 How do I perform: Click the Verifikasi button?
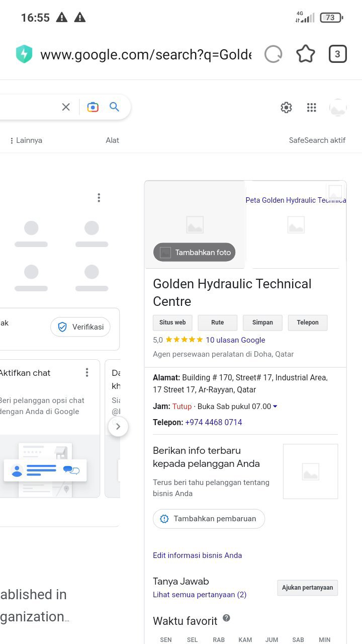click(x=80, y=327)
